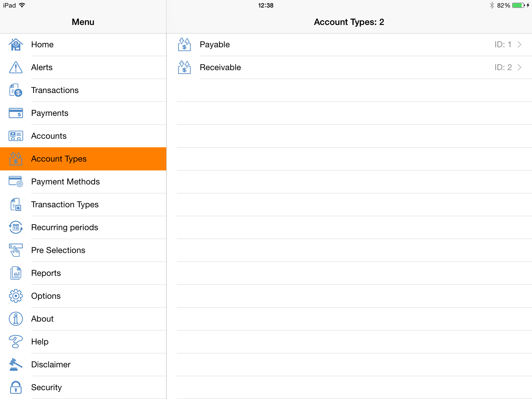The width and height of the screenshot is (532, 399).
Task: Click the Payment Methods card-gear icon
Action: tap(16, 182)
